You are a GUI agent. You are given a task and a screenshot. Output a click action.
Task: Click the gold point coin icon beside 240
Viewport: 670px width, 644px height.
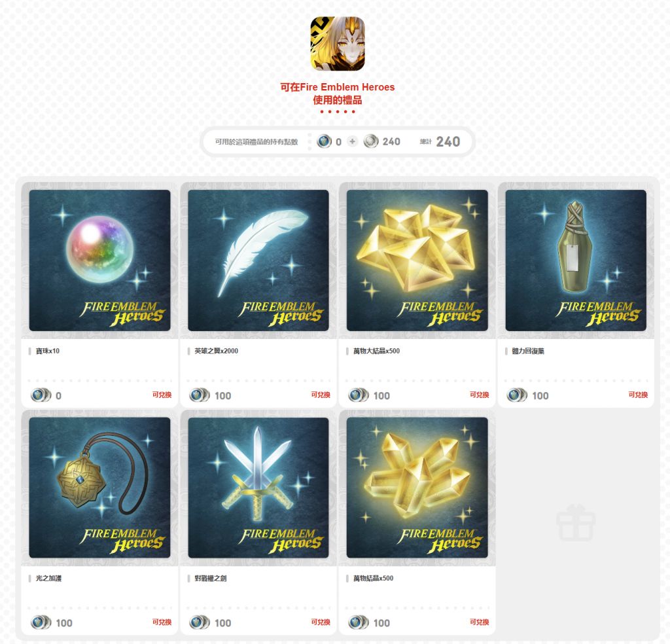click(371, 141)
